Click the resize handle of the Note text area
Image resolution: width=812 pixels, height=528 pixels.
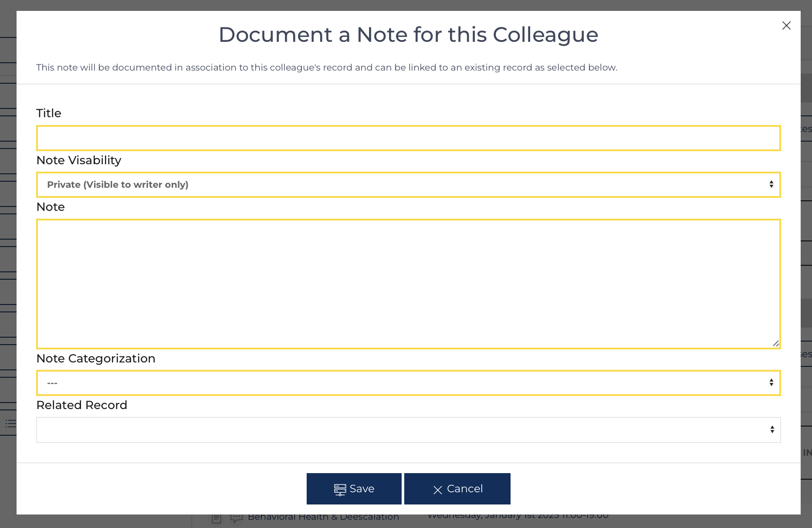(776, 344)
